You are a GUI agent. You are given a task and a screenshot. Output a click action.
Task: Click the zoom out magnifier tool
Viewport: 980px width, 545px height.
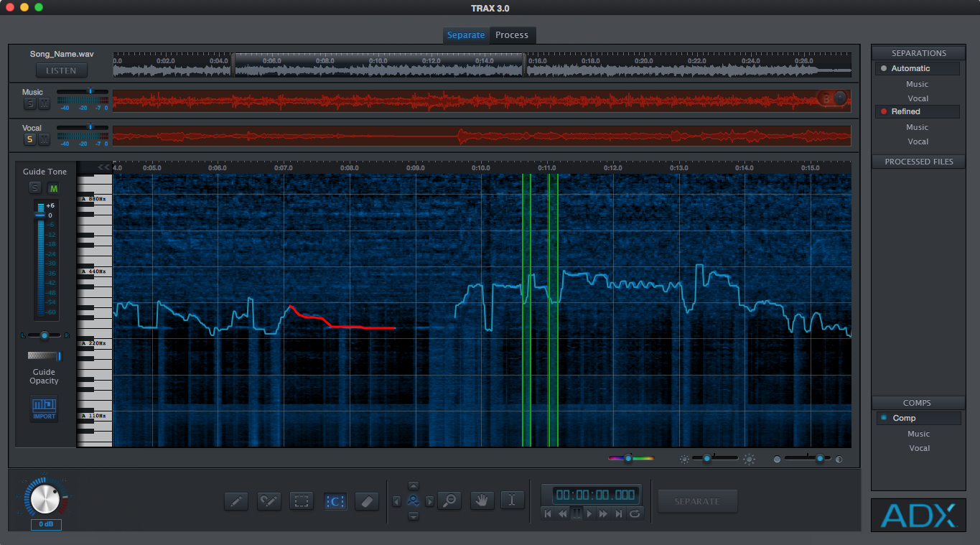pos(449,500)
